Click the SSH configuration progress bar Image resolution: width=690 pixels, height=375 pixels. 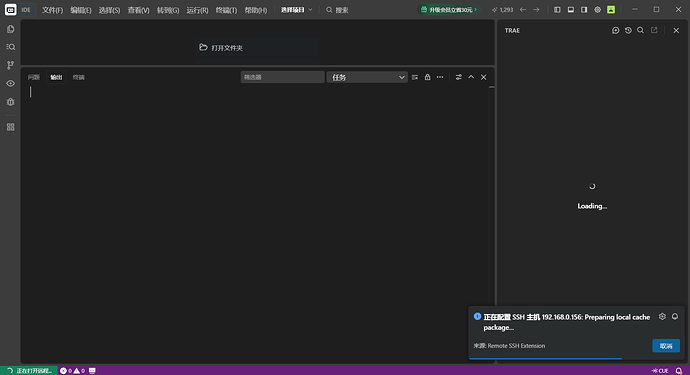tap(546, 359)
